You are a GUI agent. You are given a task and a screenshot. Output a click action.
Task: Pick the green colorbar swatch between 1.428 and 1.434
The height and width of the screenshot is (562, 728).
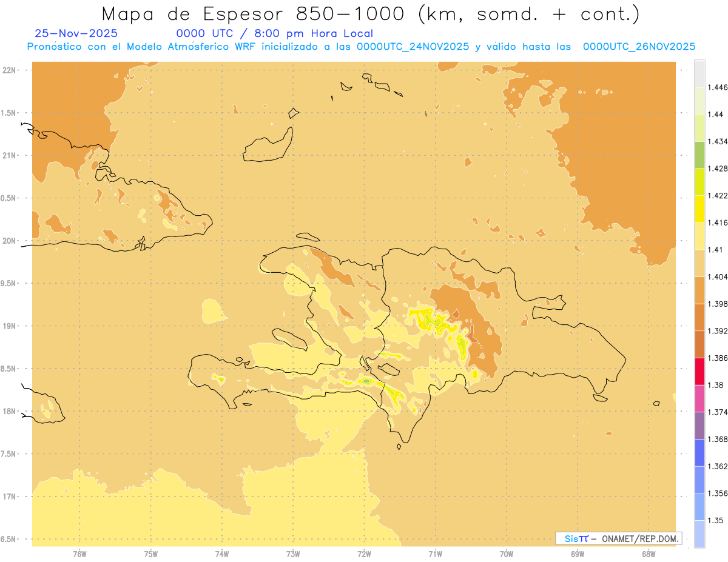coord(699,155)
